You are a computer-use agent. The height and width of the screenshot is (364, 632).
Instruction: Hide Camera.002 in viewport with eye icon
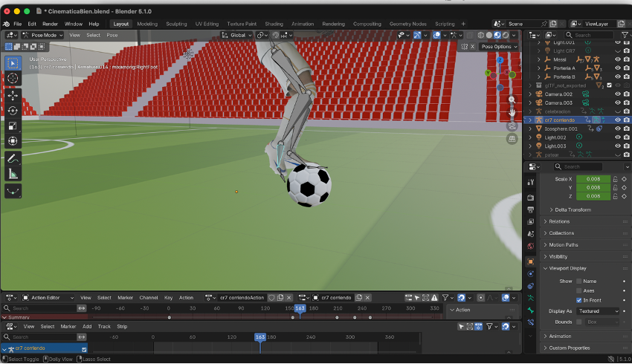click(x=617, y=94)
